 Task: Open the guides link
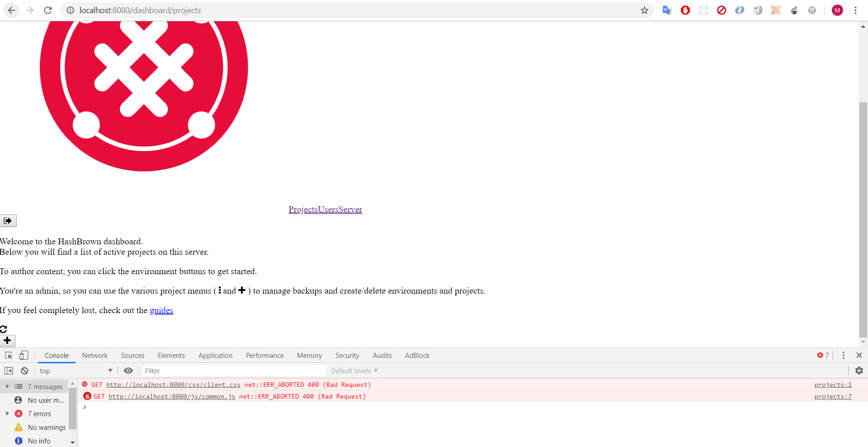click(x=161, y=310)
